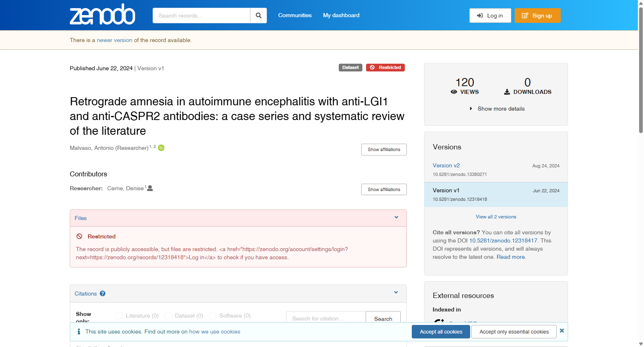Expand Show more details statistics
The width and height of the screenshot is (644, 347).
(497, 109)
